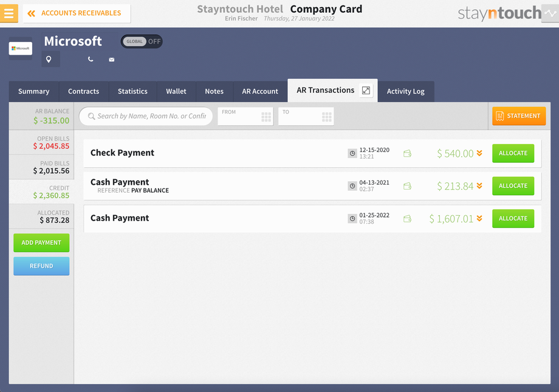This screenshot has width=559, height=392.
Task: Open the Wallet tab
Action: click(176, 91)
